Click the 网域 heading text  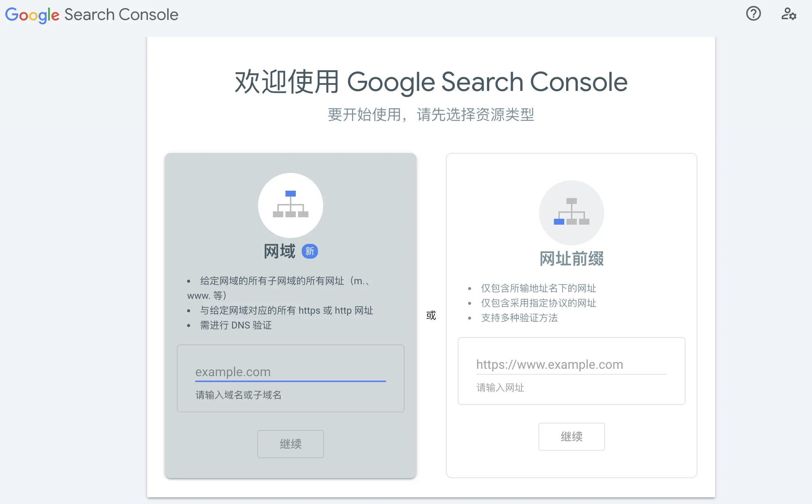point(280,252)
